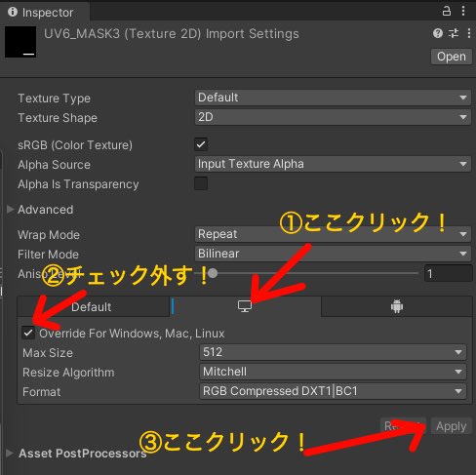Select the Android platform override tab
Screen dimensions: 476x475
tap(397, 306)
